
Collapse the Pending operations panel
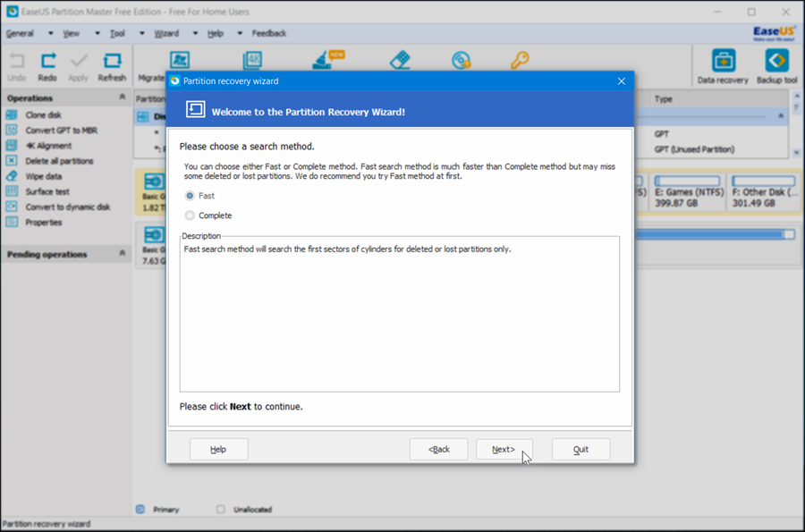click(123, 253)
